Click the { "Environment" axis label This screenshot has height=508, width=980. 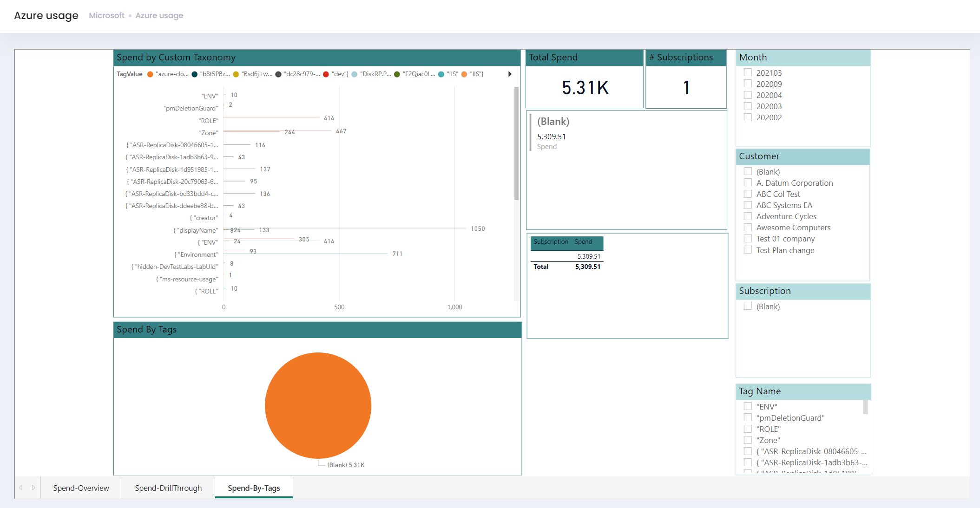coord(196,254)
